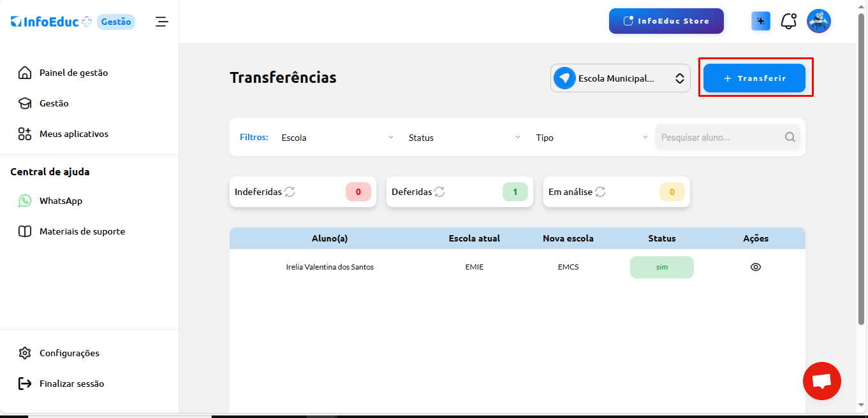The width and height of the screenshot is (868, 418).
Task: Click the gear icon beside Configurações
Action: point(25,353)
